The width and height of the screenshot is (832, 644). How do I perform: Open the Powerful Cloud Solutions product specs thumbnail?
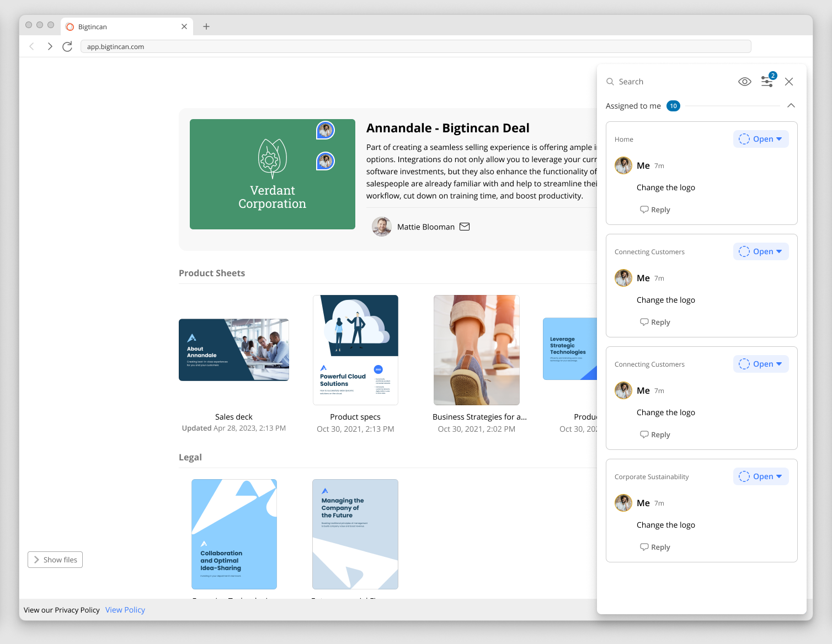click(355, 350)
